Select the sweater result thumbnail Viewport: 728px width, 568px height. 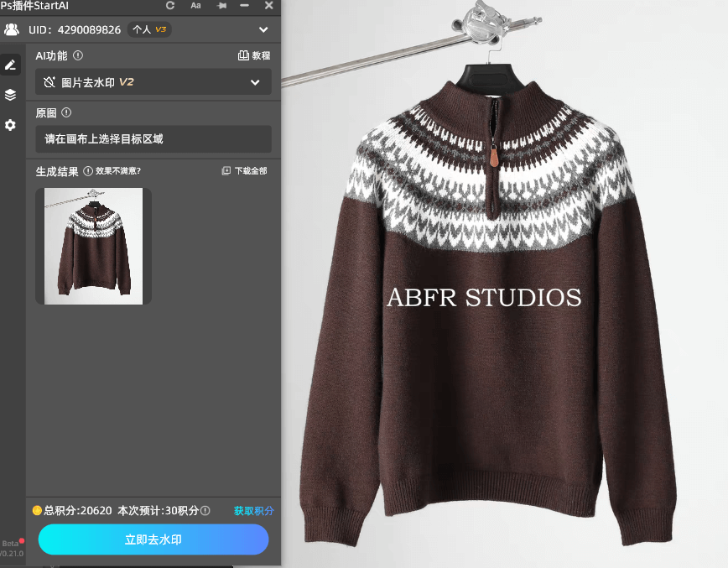[x=92, y=246]
